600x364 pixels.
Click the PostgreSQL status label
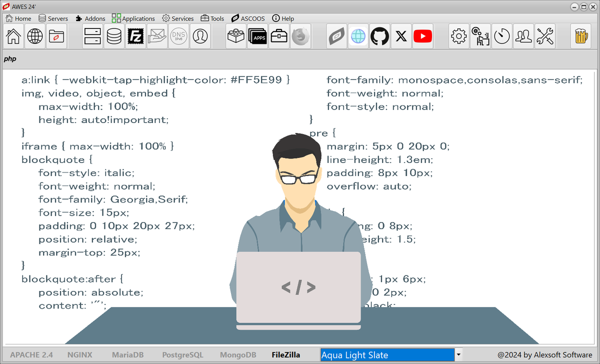[x=183, y=355]
